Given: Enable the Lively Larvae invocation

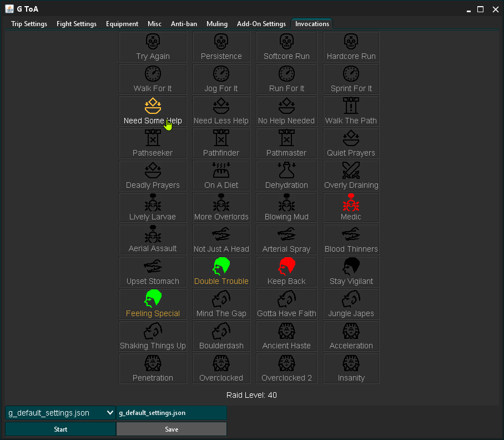Looking at the screenshot, I should point(153,207).
